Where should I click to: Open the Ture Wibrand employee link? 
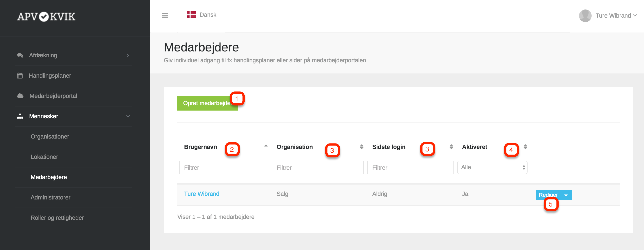(x=202, y=194)
